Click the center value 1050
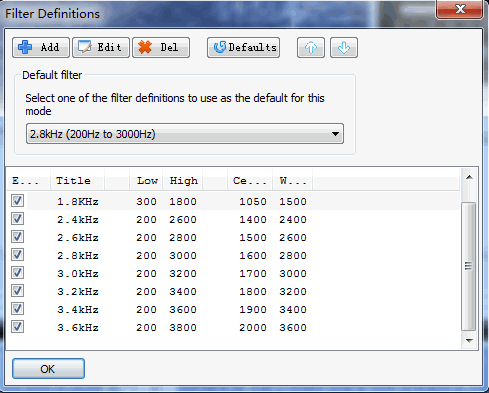The image size is (489, 393). 253,202
